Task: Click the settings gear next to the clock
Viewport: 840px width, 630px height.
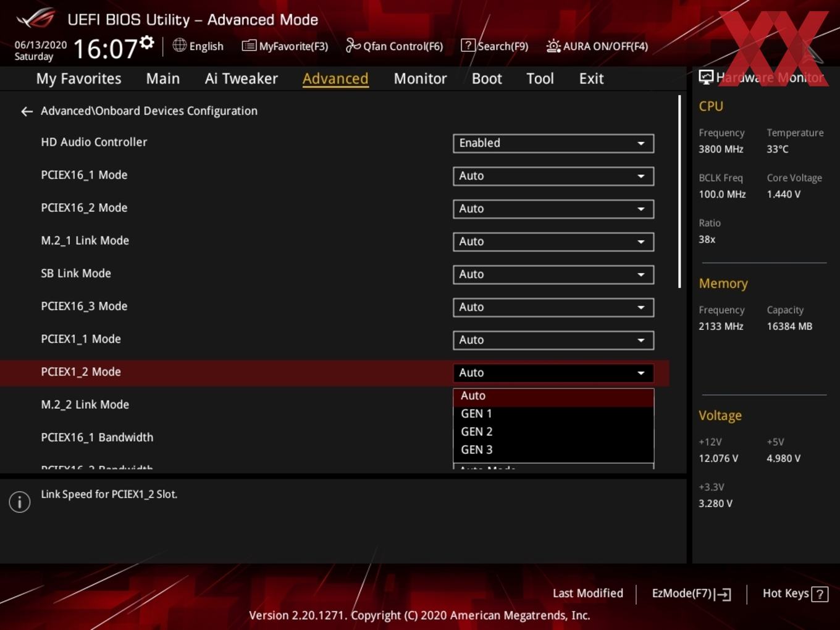Action: click(146, 43)
